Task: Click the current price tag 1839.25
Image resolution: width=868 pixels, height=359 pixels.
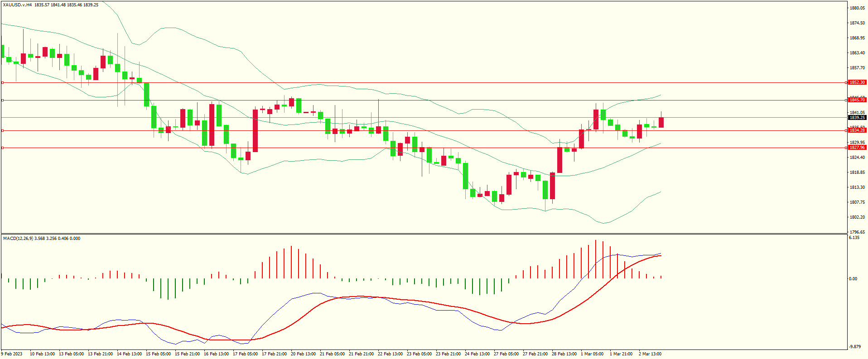Action: coord(857,118)
